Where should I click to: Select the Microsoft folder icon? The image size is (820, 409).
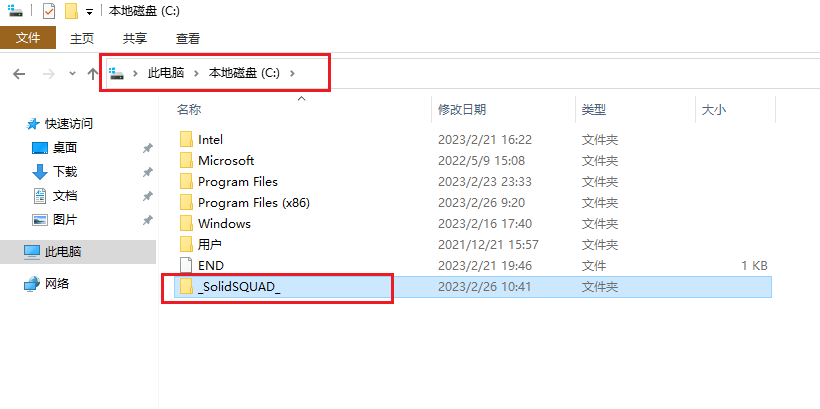[187, 160]
